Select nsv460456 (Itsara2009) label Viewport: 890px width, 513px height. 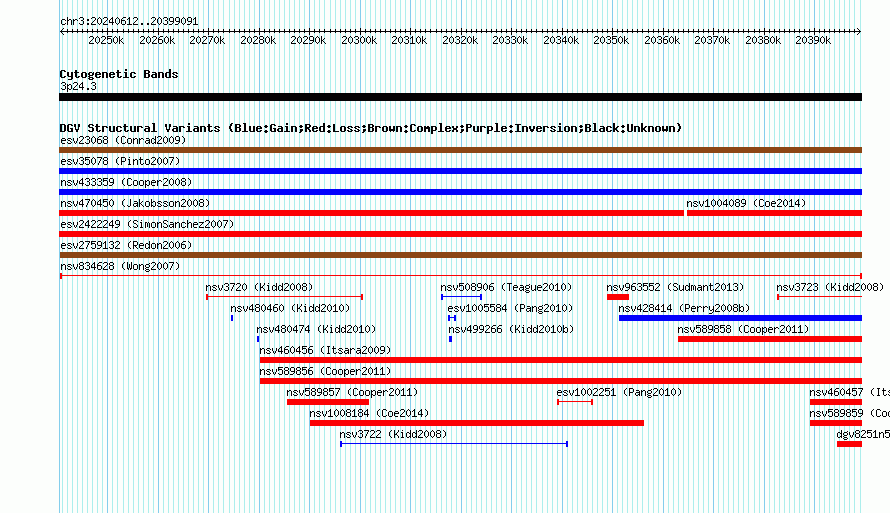325,350
